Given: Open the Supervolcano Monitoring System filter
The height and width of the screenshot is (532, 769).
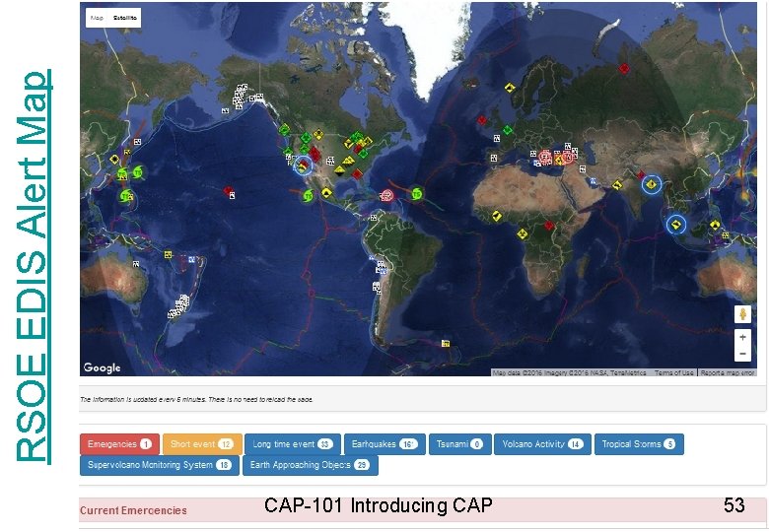Looking at the screenshot, I should (160, 465).
